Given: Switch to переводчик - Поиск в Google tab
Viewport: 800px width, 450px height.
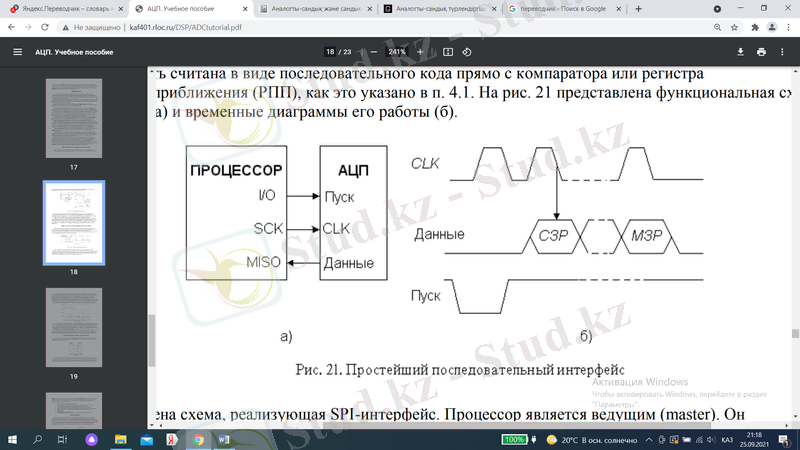Looking at the screenshot, I should (x=562, y=9).
